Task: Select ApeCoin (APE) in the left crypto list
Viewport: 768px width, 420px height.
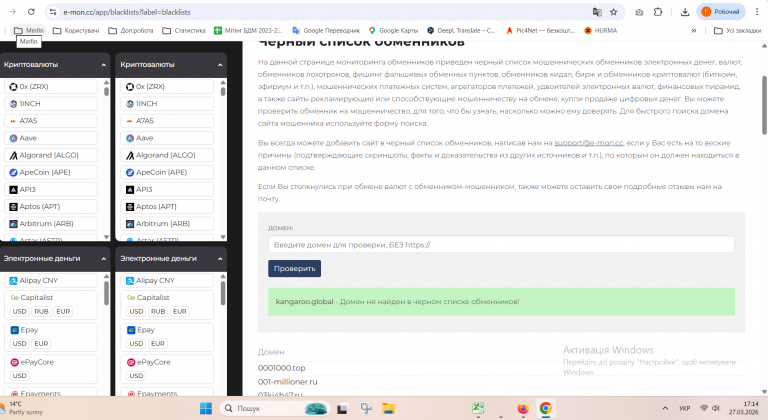Action: tap(51, 172)
